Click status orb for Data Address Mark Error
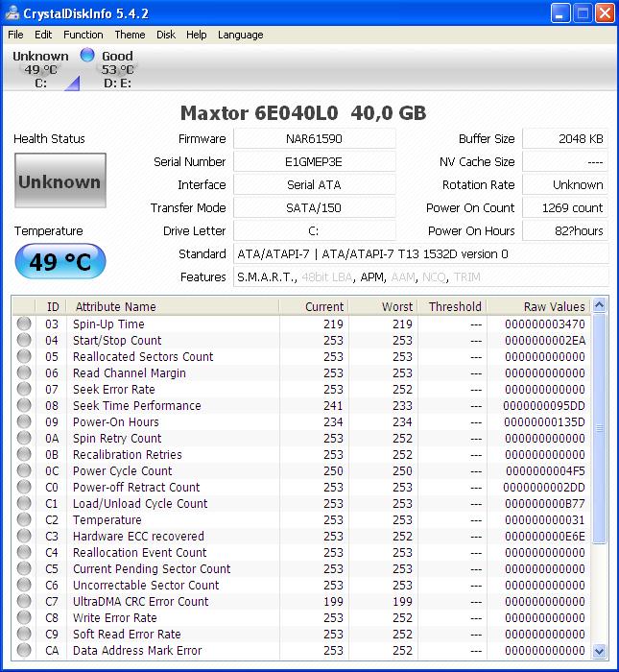The width and height of the screenshot is (619, 672). tap(24, 649)
